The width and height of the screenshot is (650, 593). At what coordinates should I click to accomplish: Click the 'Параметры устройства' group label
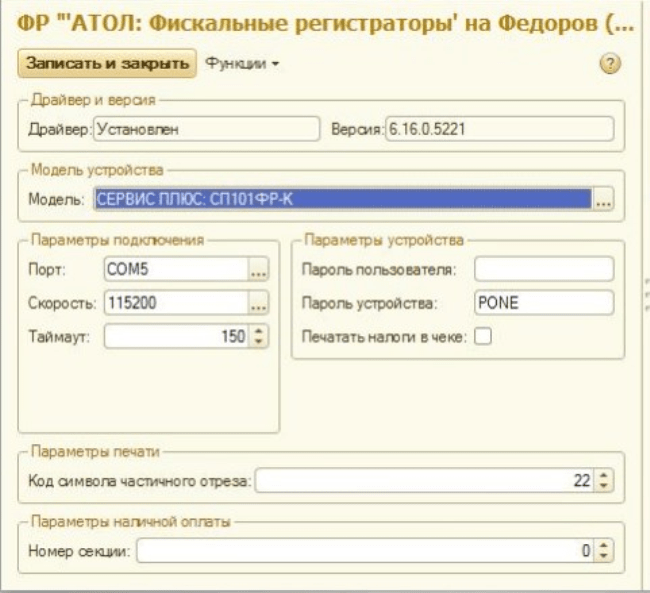tap(384, 240)
